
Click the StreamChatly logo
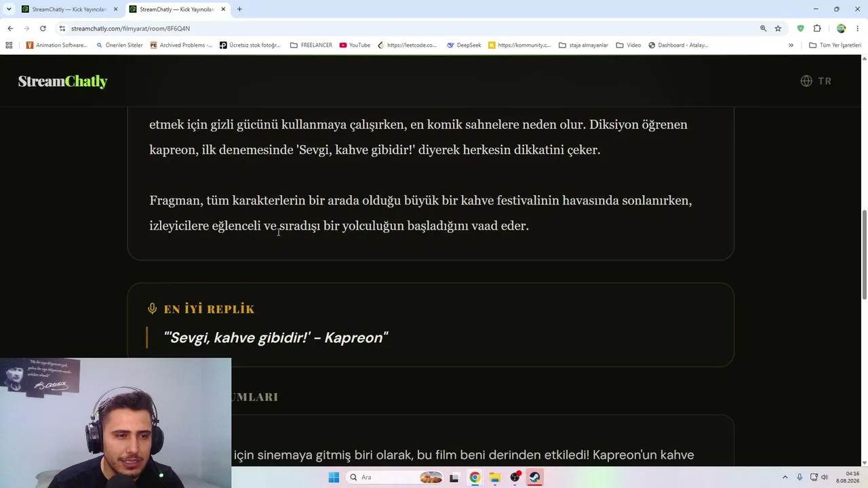pos(62,81)
